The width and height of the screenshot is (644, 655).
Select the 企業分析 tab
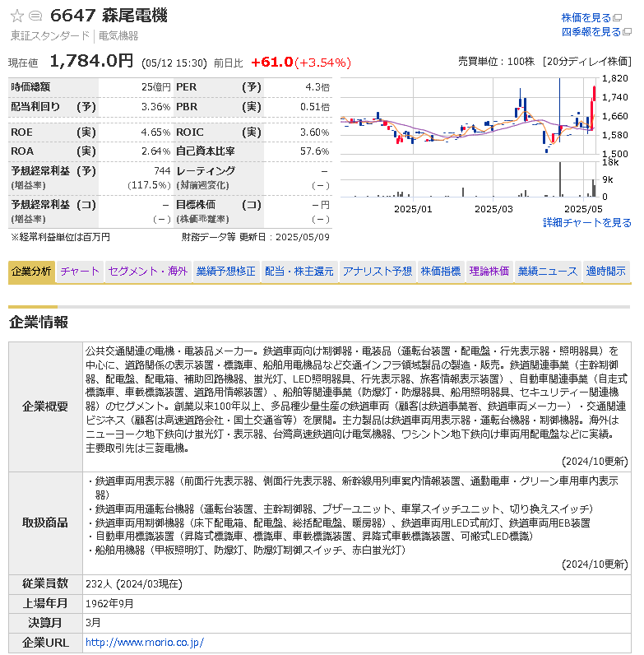coord(31,271)
